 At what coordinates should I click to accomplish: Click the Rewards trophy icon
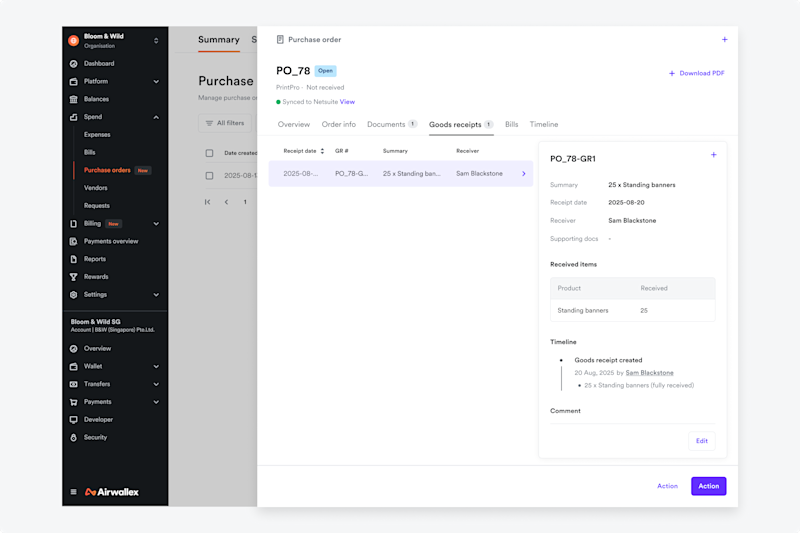pos(73,277)
